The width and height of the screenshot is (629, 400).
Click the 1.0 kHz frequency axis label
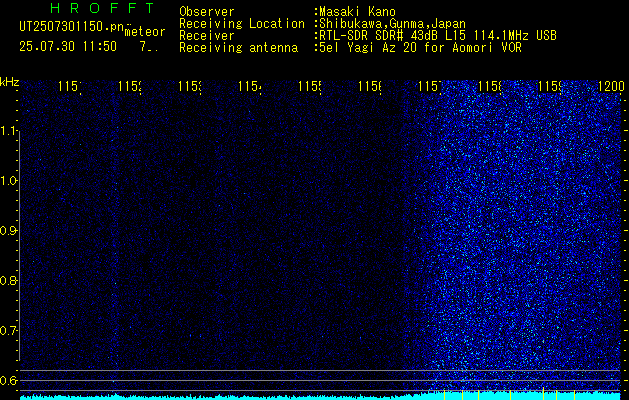(x=8, y=181)
